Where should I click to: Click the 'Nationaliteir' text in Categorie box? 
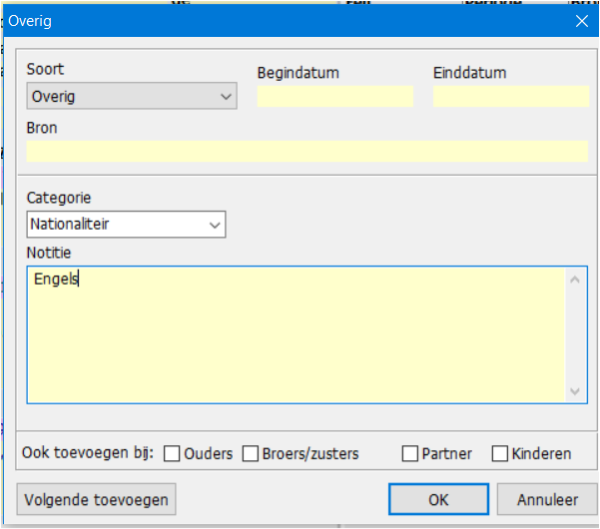70,225
